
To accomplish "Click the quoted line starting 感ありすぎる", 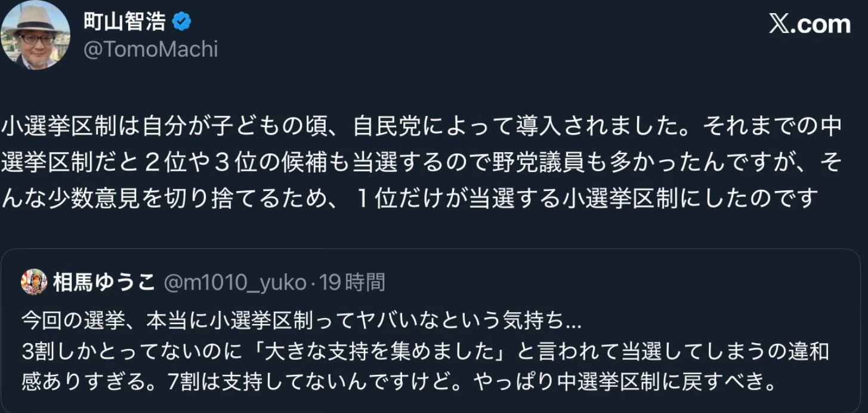I will [x=399, y=381].
